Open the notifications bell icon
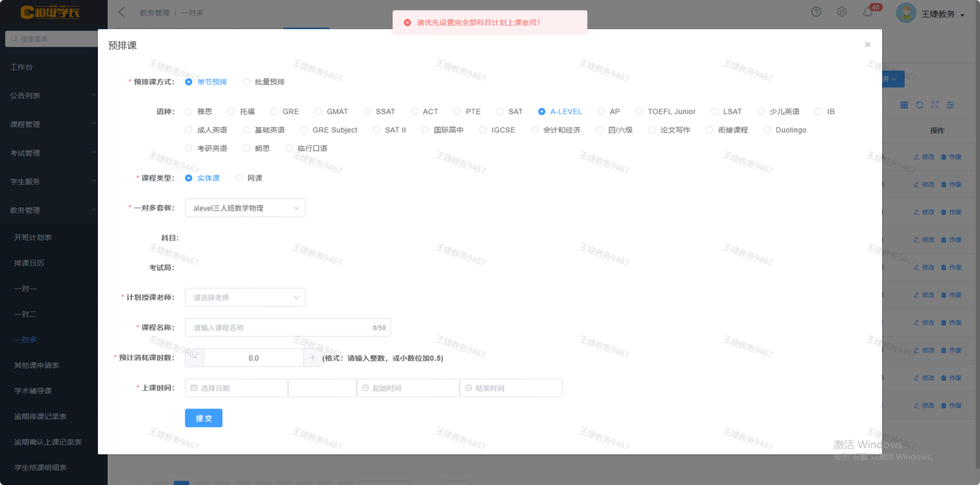Viewport: 980px width, 485px height. tap(867, 12)
